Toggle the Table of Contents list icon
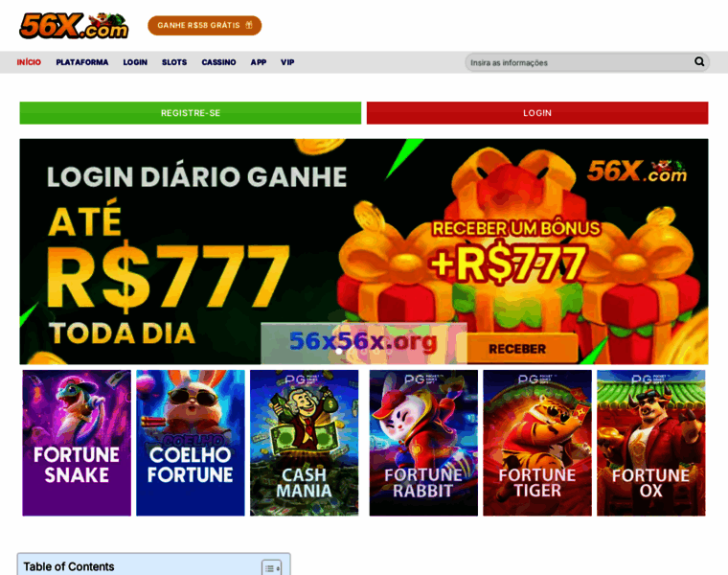The image size is (728, 575). pos(271,568)
